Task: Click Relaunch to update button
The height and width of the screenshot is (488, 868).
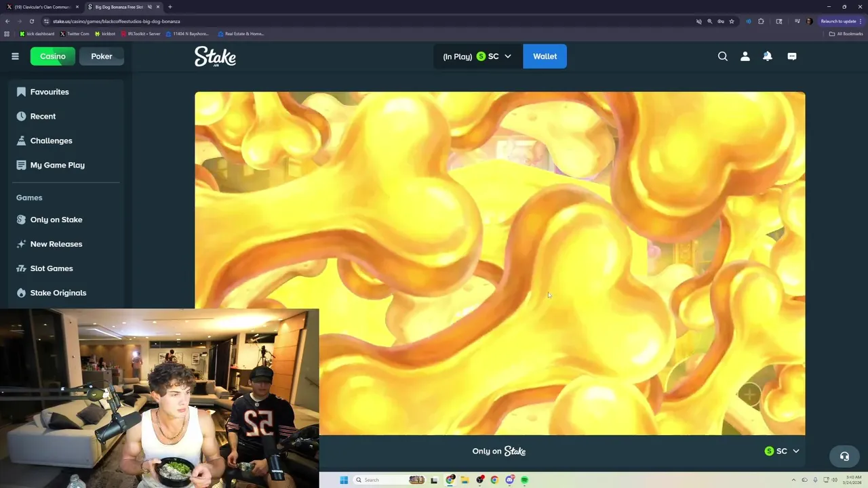Action: (841, 21)
